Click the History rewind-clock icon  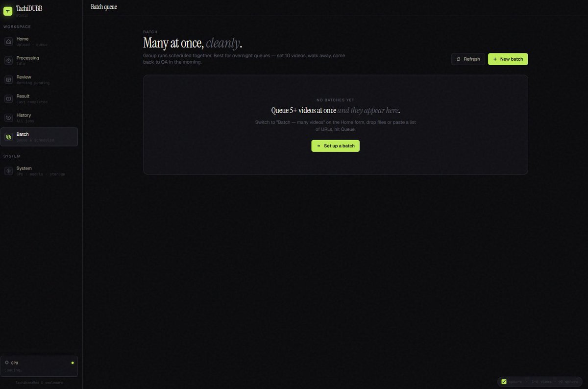pyautogui.click(x=8, y=118)
